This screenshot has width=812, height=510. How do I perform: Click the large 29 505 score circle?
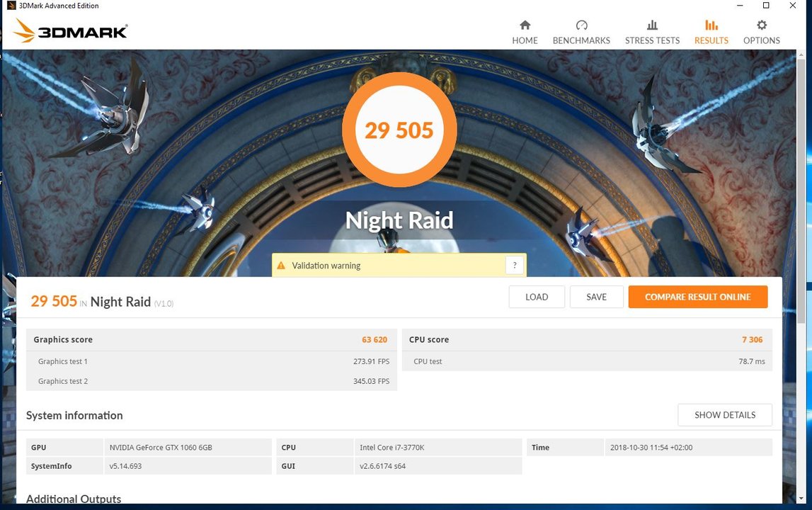coord(399,130)
